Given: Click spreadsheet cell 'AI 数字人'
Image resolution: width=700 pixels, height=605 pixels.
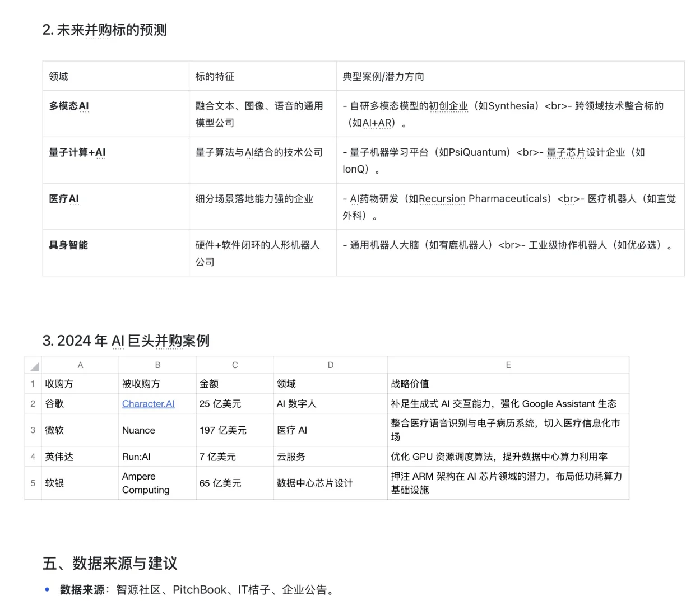Looking at the screenshot, I should pyautogui.click(x=331, y=403).
